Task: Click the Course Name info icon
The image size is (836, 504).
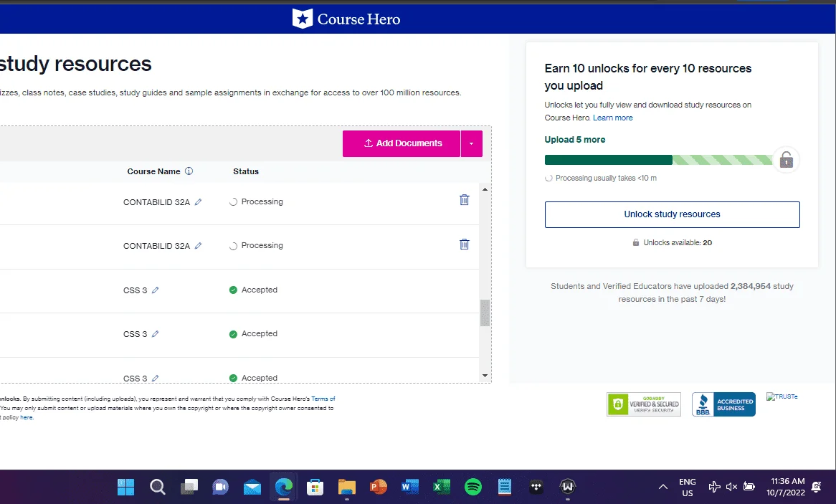Action: [x=189, y=171]
